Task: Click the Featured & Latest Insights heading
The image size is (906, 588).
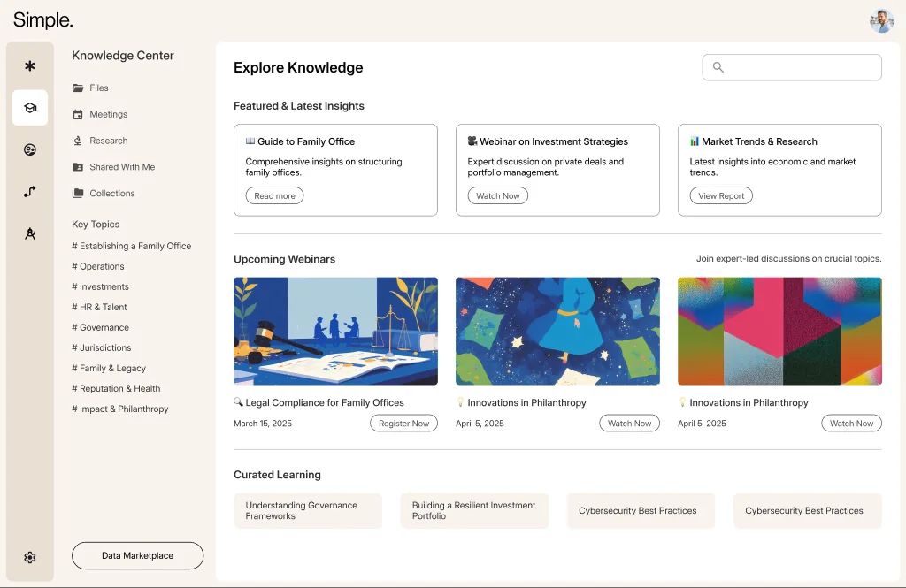Action: [299, 106]
